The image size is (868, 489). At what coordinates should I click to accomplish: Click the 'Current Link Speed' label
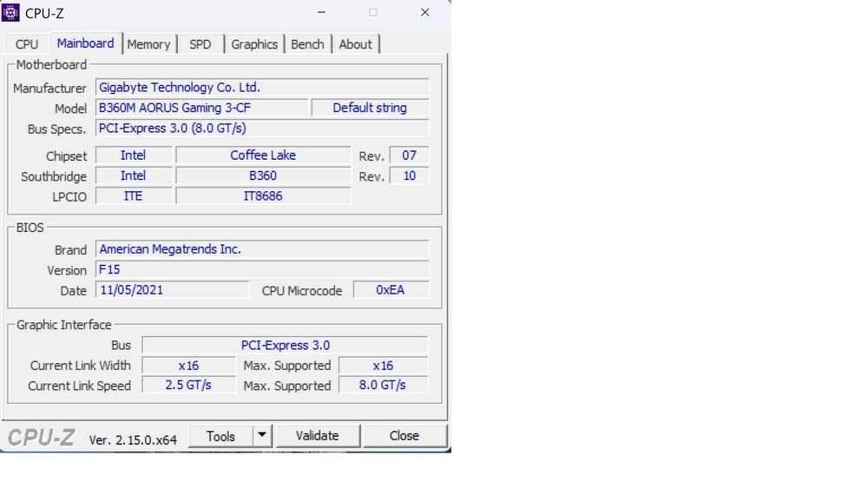[79, 386]
